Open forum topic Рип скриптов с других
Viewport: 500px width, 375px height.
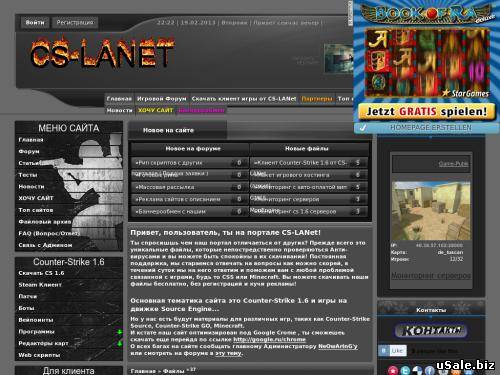coord(169,163)
